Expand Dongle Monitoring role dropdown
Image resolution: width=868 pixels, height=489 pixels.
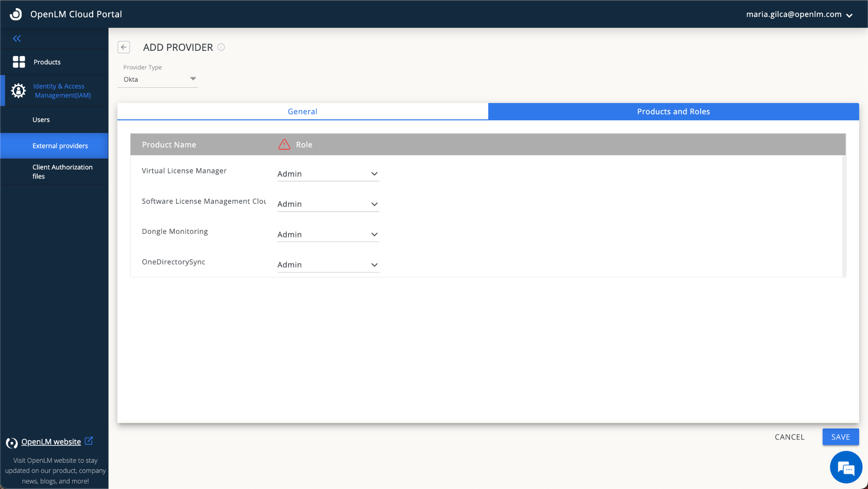pos(328,234)
